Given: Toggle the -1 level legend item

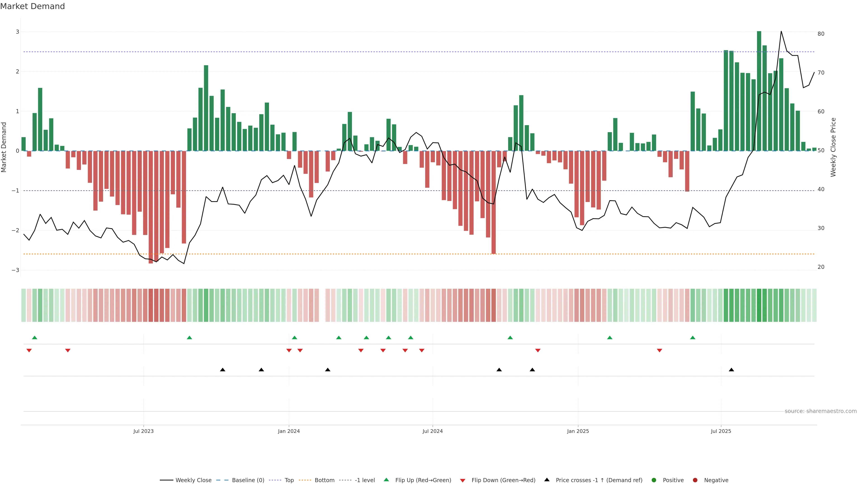Looking at the screenshot, I should click(365, 480).
